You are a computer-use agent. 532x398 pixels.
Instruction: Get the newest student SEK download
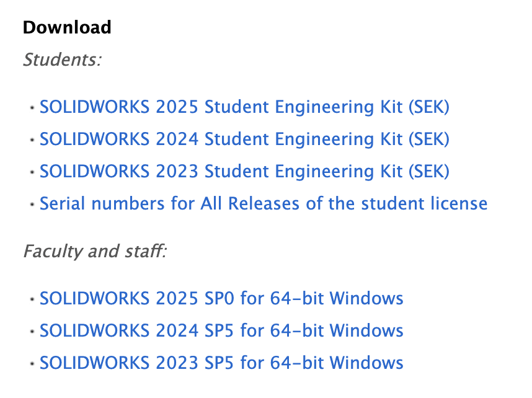tap(244, 107)
